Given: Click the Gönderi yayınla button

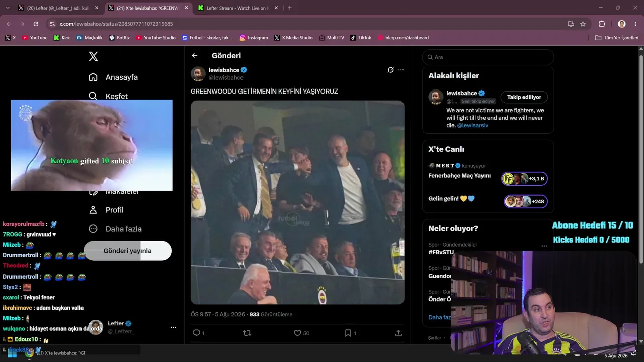Looking at the screenshot, I should pos(127,251).
